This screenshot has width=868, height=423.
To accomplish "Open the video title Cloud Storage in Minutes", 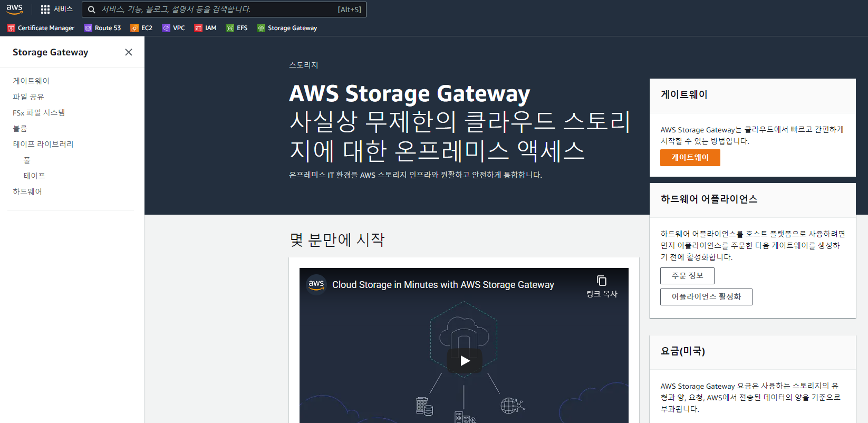I will coord(443,285).
